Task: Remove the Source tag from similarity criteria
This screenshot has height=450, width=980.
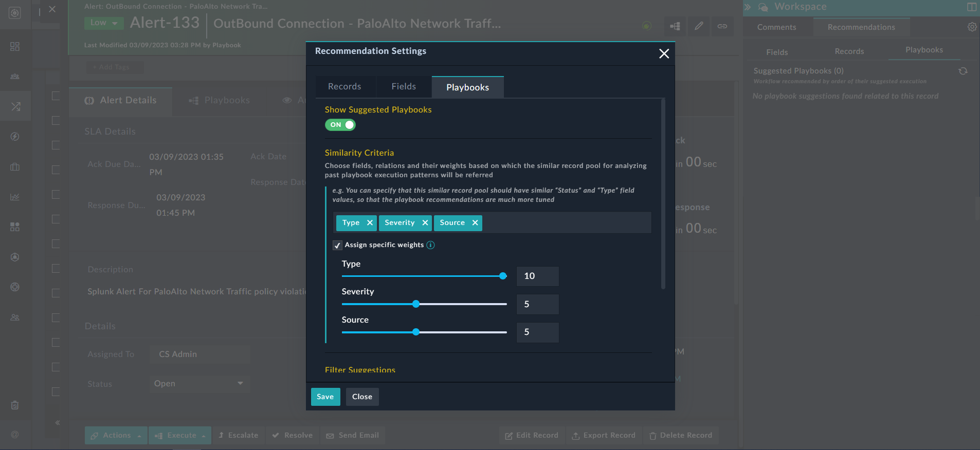Action: click(475, 222)
